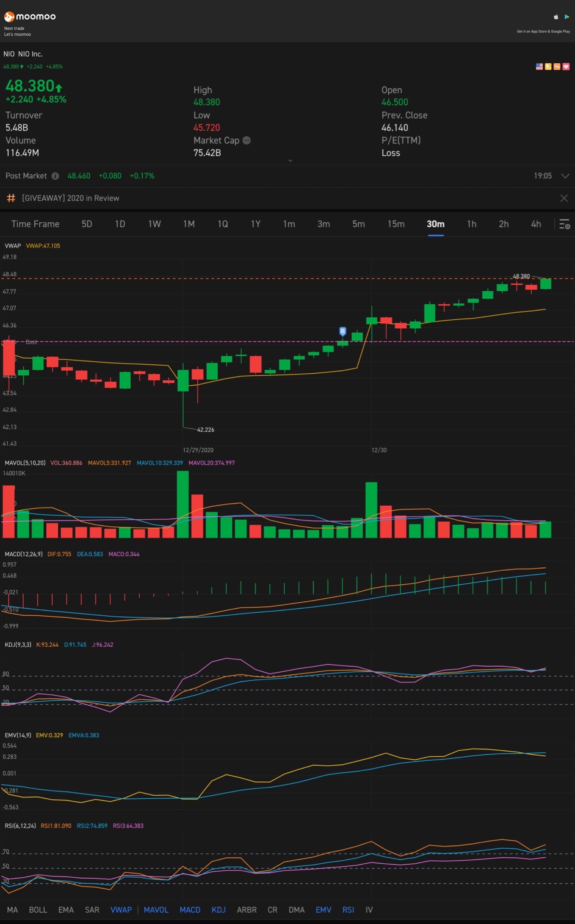The height and width of the screenshot is (924, 575).
Task: Select the active 30m interval
Action: tap(436, 224)
